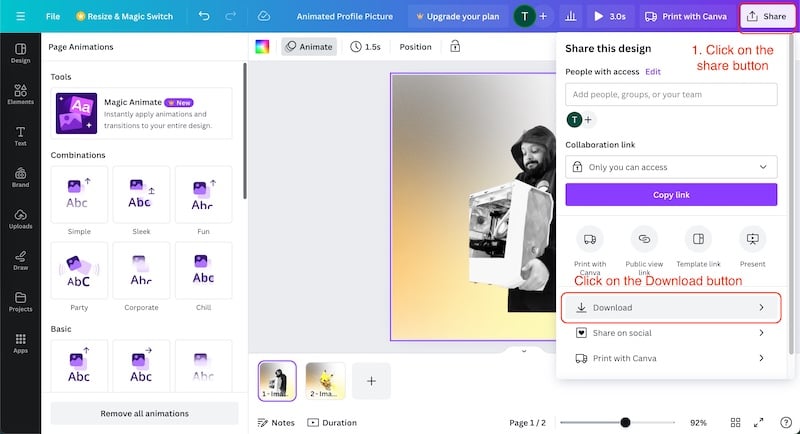Viewport: 800px width, 434px height.
Task: Select the Draw tool in sidebar
Action: [x=20, y=260]
